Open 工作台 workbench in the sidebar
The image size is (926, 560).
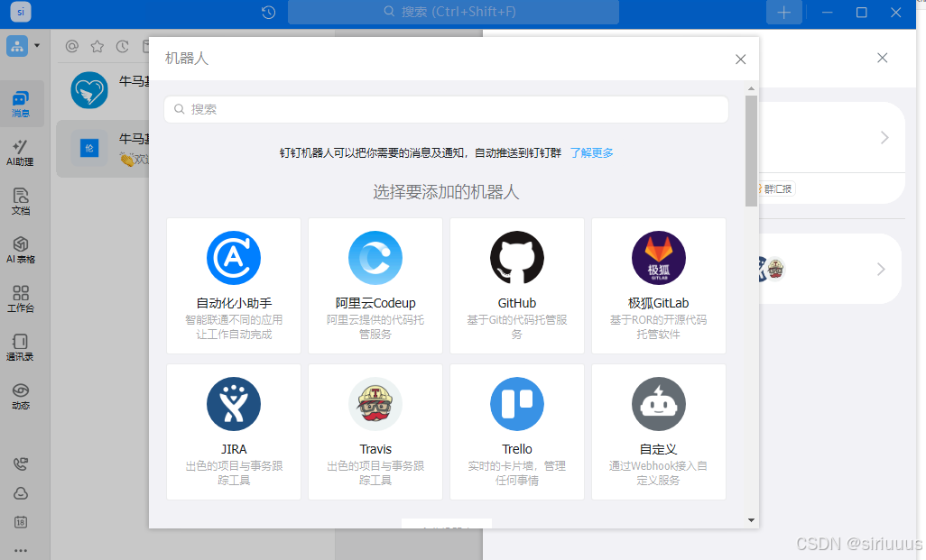pyautogui.click(x=21, y=299)
